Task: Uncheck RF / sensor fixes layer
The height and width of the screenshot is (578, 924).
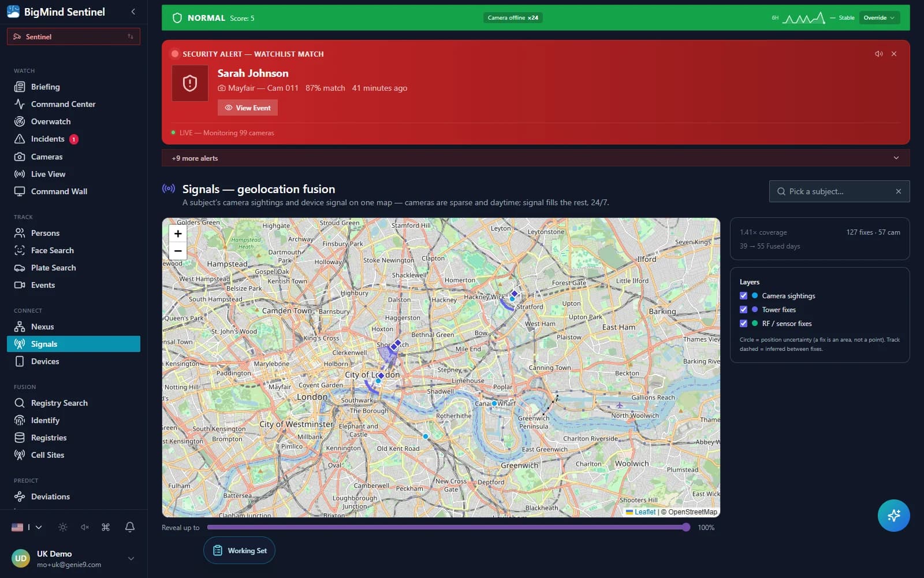Action: 743,323
